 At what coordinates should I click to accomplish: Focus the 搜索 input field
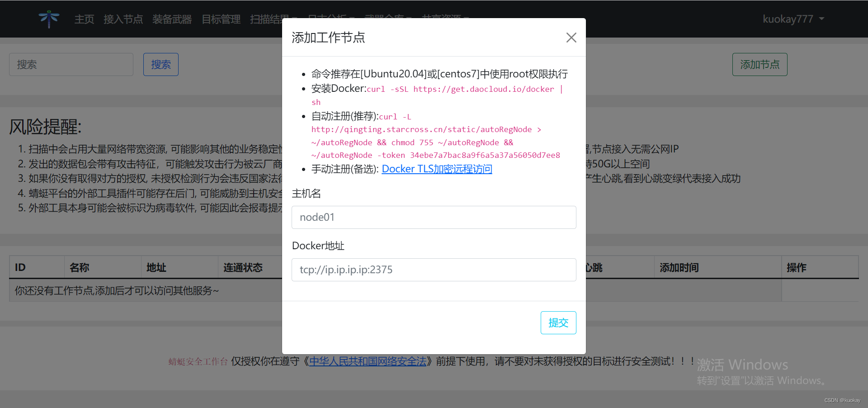point(71,64)
